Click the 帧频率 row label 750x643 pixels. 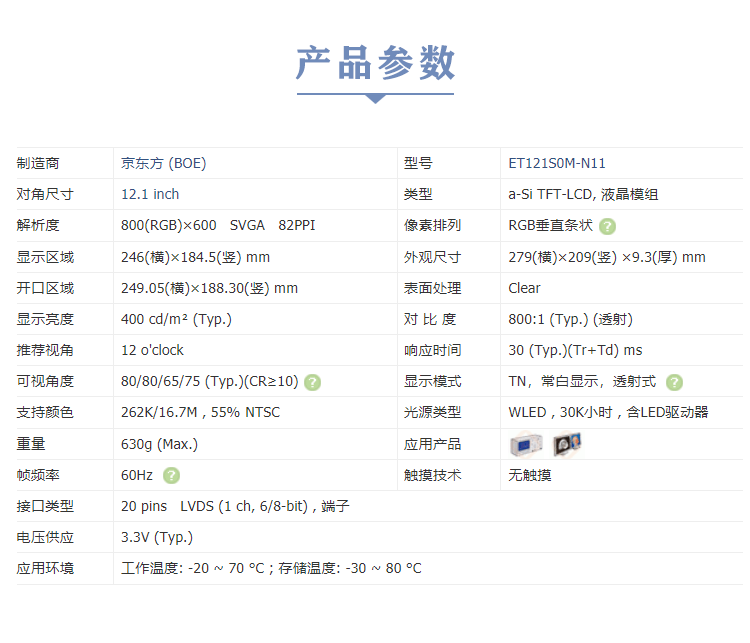tap(38, 475)
